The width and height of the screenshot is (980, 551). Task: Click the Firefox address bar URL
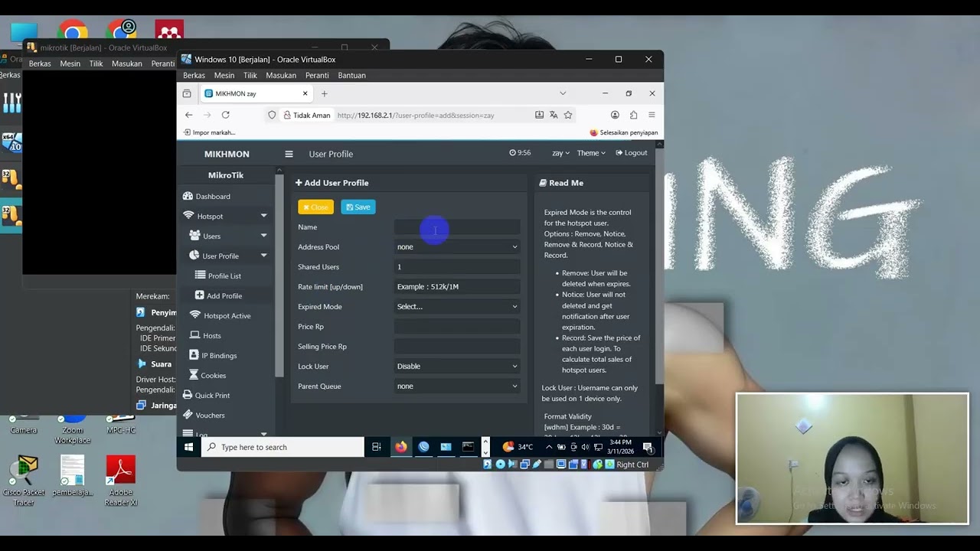[416, 116]
